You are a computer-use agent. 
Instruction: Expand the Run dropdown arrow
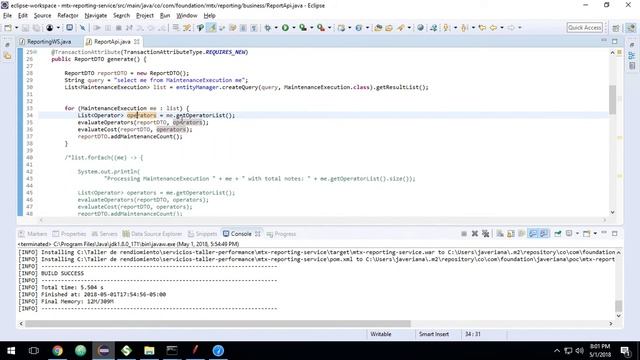[294, 28]
